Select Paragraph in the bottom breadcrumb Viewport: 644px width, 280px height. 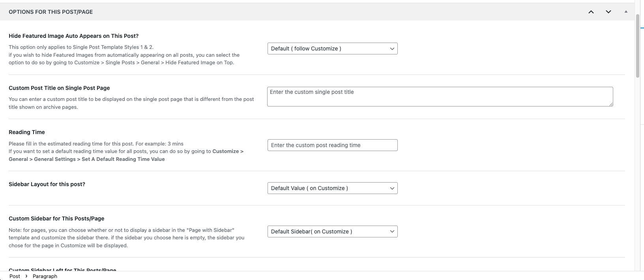click(45, 276)
